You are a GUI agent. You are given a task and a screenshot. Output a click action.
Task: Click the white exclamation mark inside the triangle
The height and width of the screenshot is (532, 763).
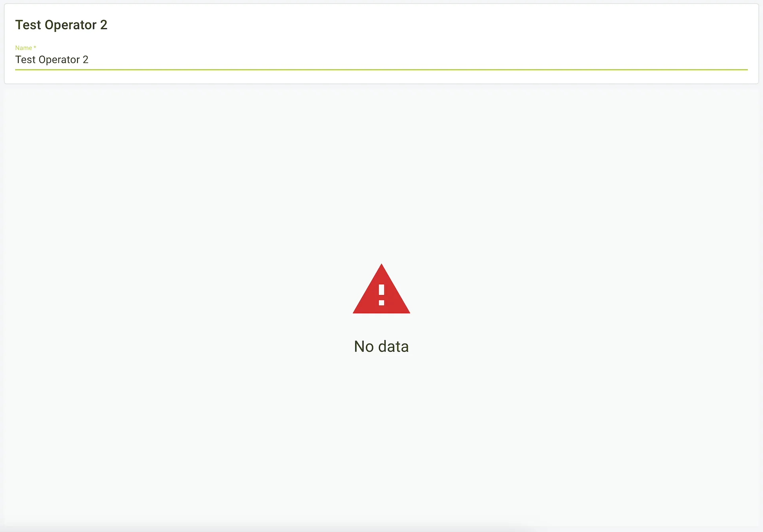tap(381, 295)
